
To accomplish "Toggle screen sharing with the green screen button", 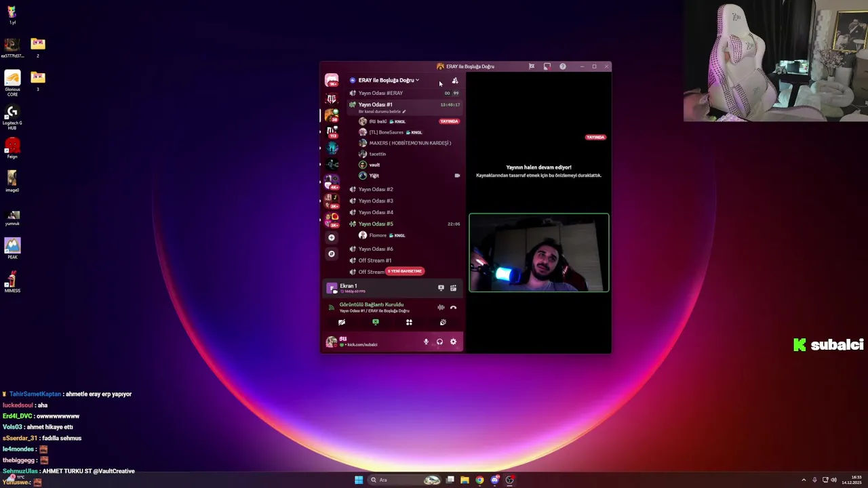I will point(375,323).
